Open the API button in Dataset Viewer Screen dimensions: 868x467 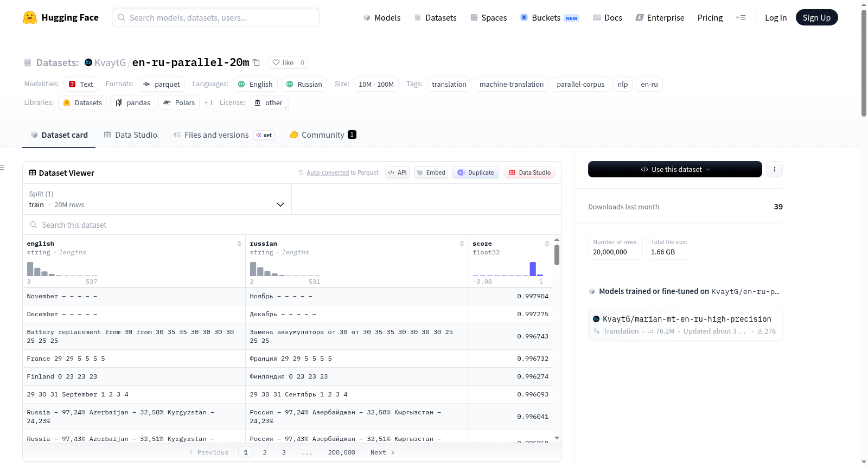click(x=397, y=172)
